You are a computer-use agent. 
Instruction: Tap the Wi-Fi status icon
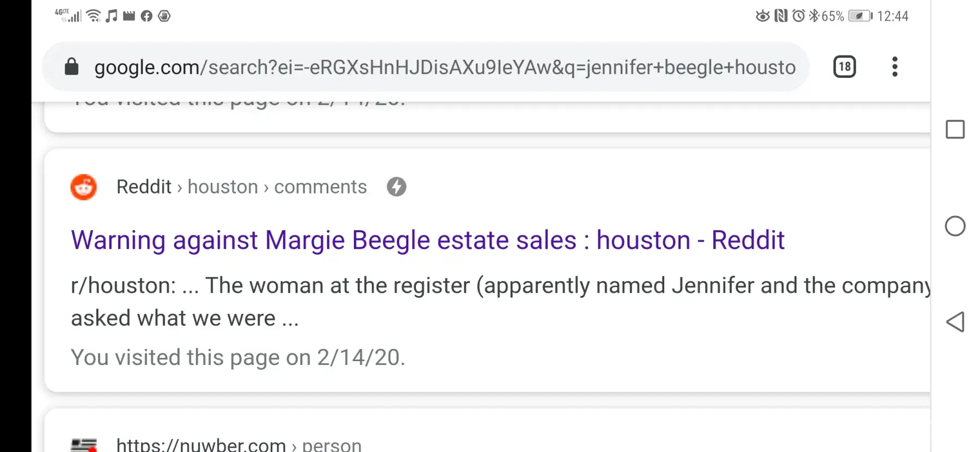click(94, 16)
